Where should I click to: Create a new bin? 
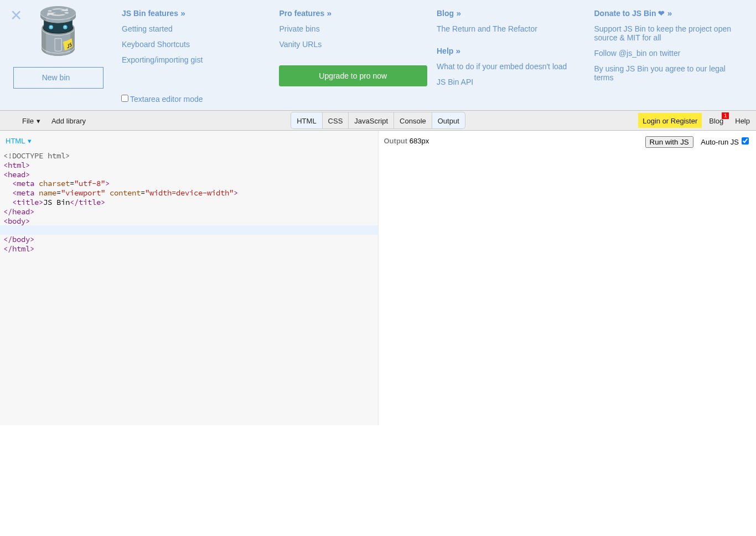[x=58, y=78]
